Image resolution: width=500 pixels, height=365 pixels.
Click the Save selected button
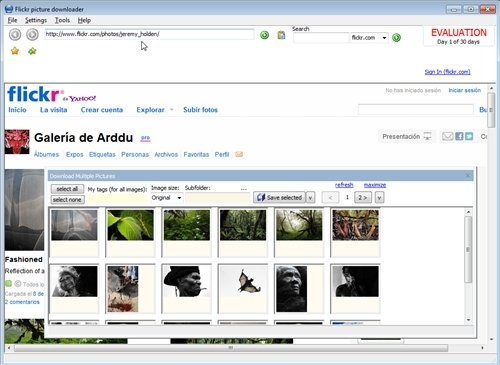[x=279, y=198]
